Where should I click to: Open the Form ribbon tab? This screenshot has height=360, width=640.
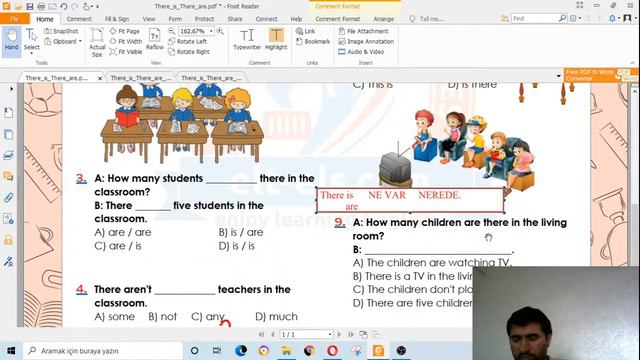(x=175, y=19)
